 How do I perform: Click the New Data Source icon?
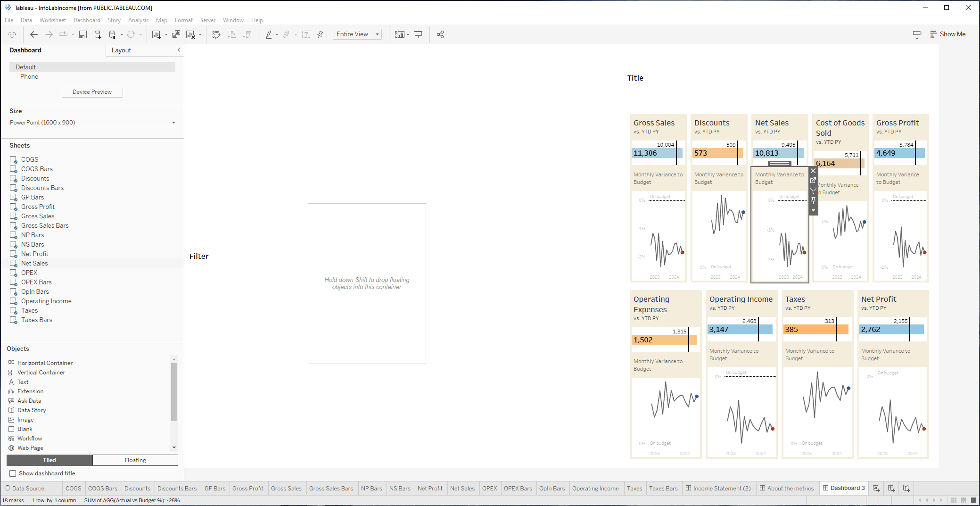(x=98, y=34)
